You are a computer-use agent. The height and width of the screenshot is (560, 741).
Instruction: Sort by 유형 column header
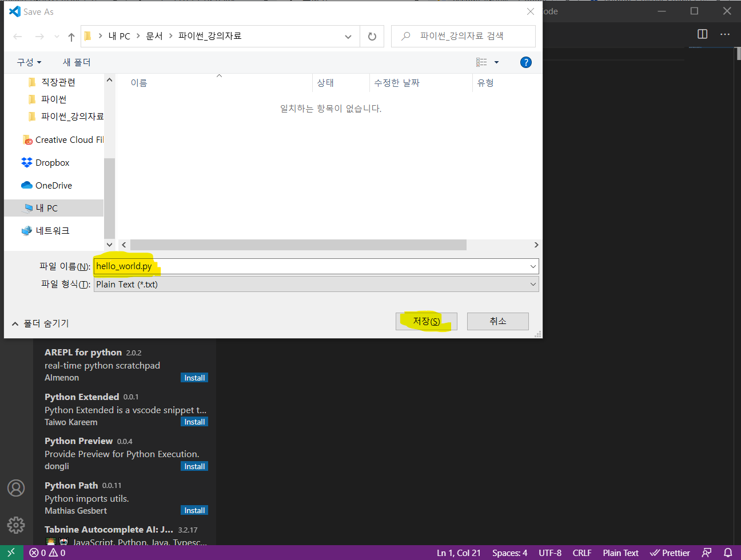click(485, 83)
